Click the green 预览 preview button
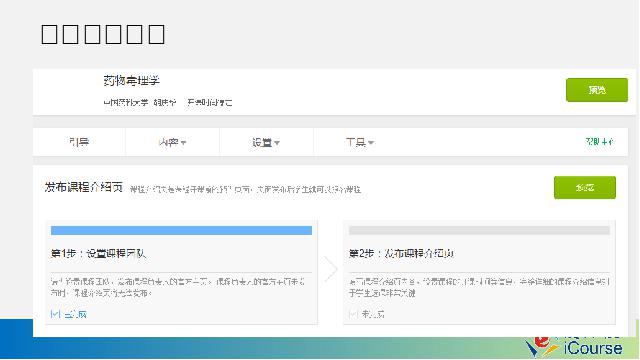The width and height of the screenshot is (640, 360). tap(597, 90)
